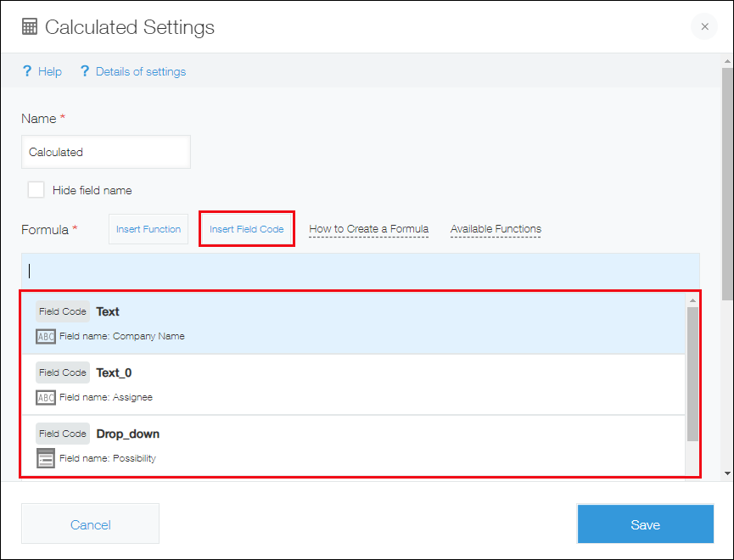Viewport: 734px width, 560px height.
Task: Open Details of settings
Action: tap(140, 71)
